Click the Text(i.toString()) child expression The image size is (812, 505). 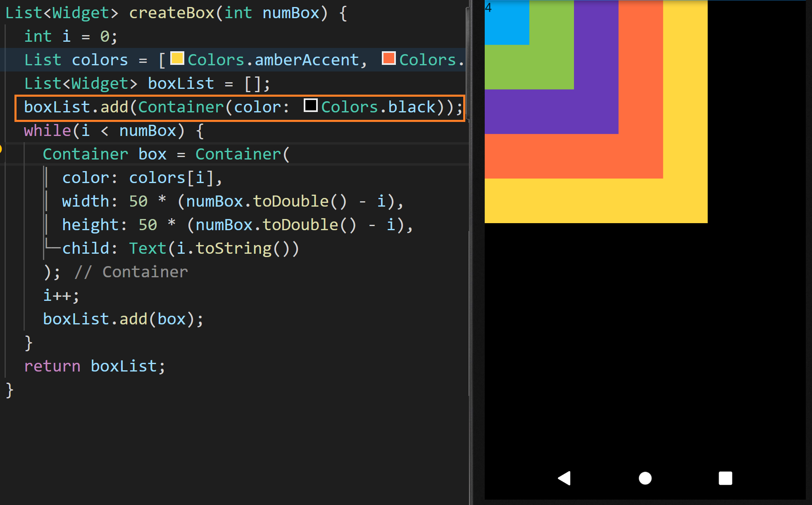[214, 248]
